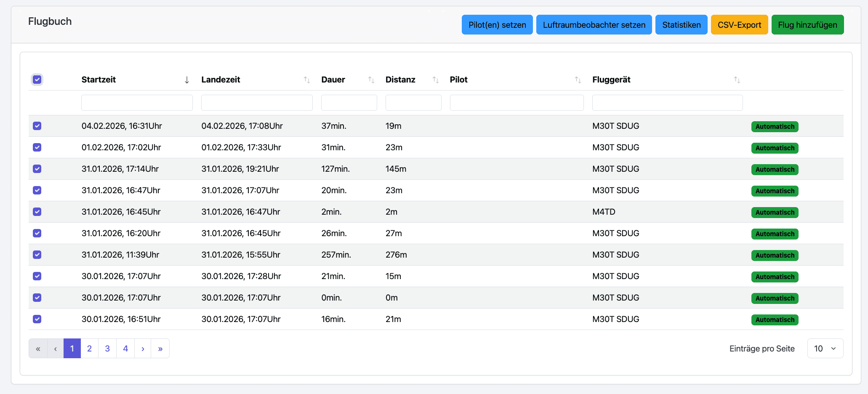The width and height of the screenshot is (868, 394).
Task: Click Automatisch badge on 257min. flight
Action: [775, 256]
